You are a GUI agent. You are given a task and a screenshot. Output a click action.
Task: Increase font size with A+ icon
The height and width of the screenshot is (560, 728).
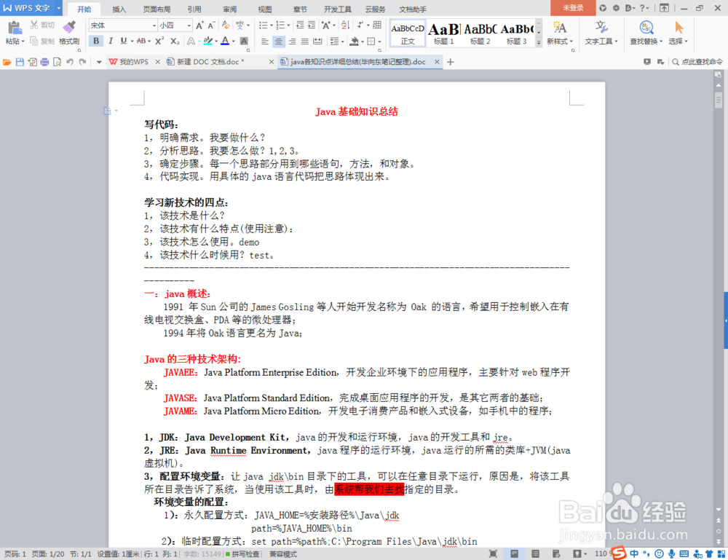(199, 25)
